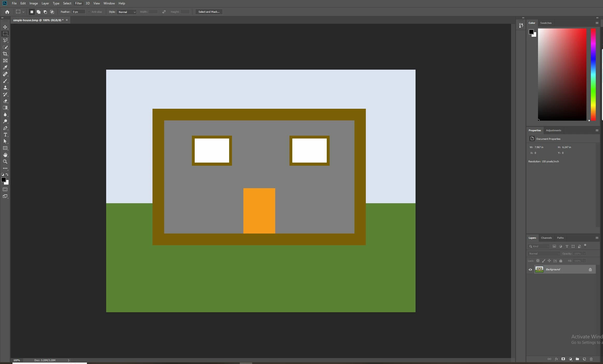Toggle Quick Mask mode
The image size is (603, 364).
click(x=5, y=190)
